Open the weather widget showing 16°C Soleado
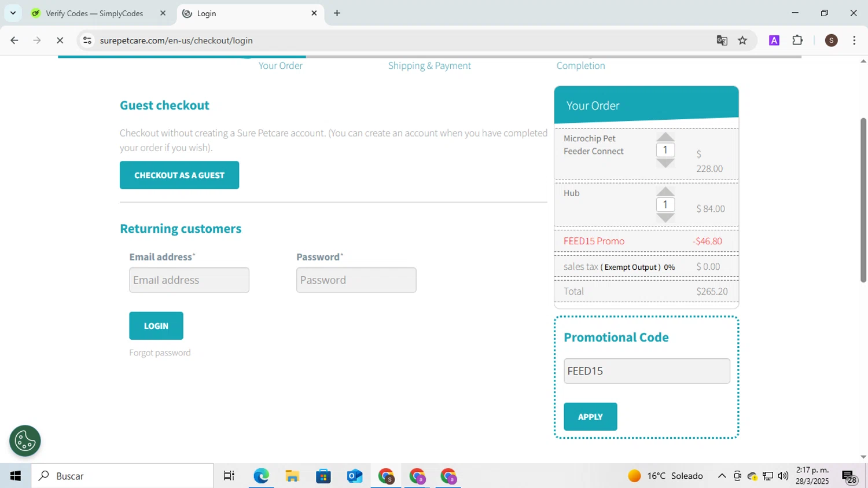Viewport: 868px width, 488px height. pos(665,476)
